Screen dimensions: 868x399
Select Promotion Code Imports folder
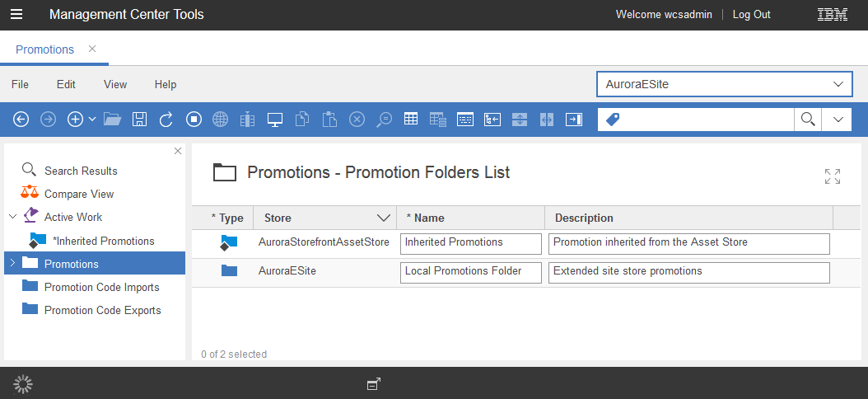coord(102,287)
